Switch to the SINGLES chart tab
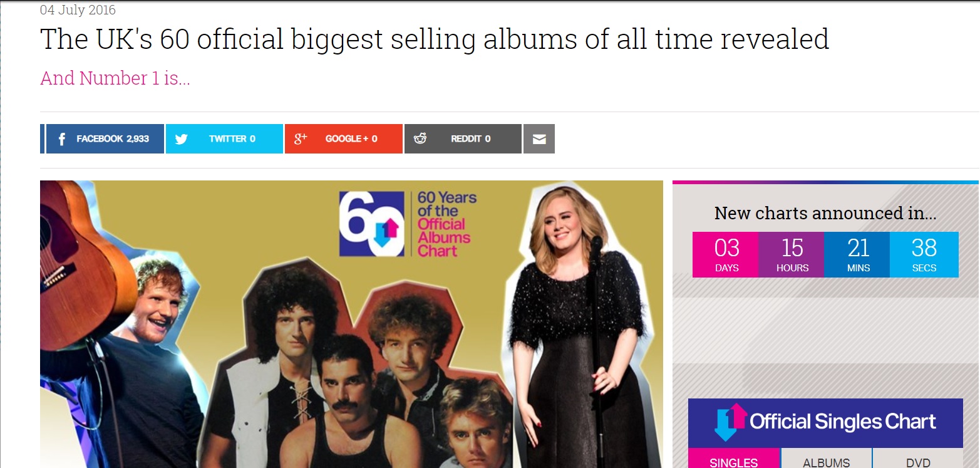 click(734, 459)
